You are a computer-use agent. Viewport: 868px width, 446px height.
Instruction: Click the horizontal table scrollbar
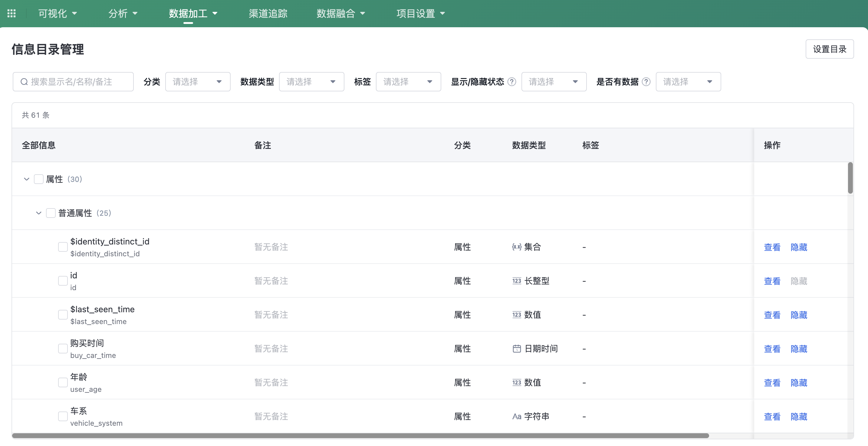coord(360,436)
